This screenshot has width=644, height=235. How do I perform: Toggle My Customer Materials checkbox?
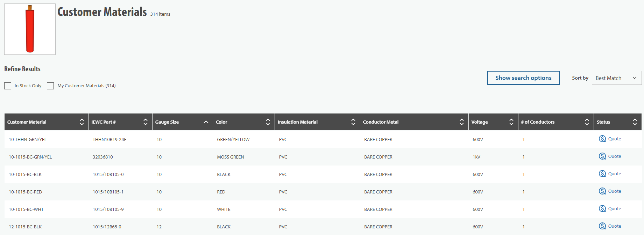point(50,86)
